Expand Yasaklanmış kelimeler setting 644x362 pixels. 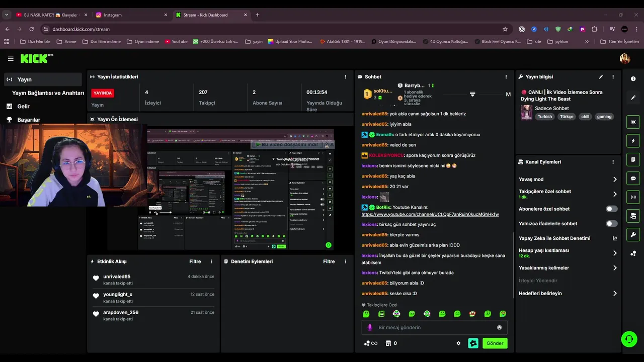pos(615,268)
